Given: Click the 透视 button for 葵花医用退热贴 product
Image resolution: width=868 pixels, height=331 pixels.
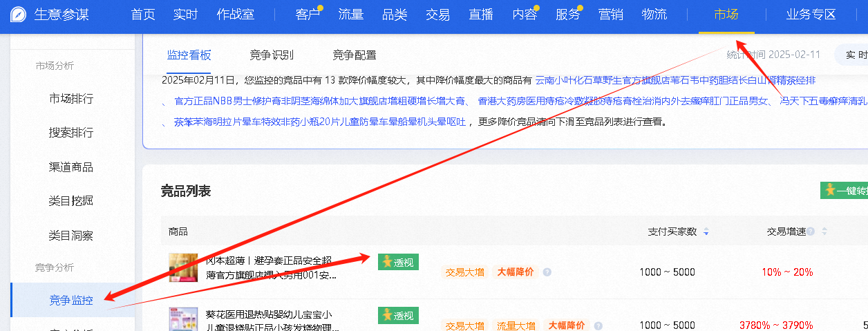Looking at the screenshot, I should coord(398,316).
